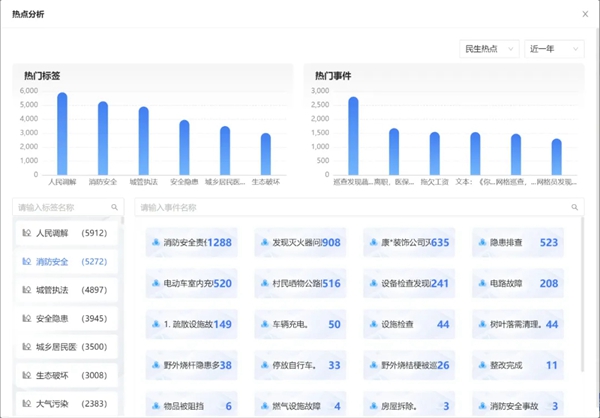This screenshot has height=418, width=600.
Task: Click the 安全隐患 bar in 热门标签 chart
Action: [x=184, y=147]
